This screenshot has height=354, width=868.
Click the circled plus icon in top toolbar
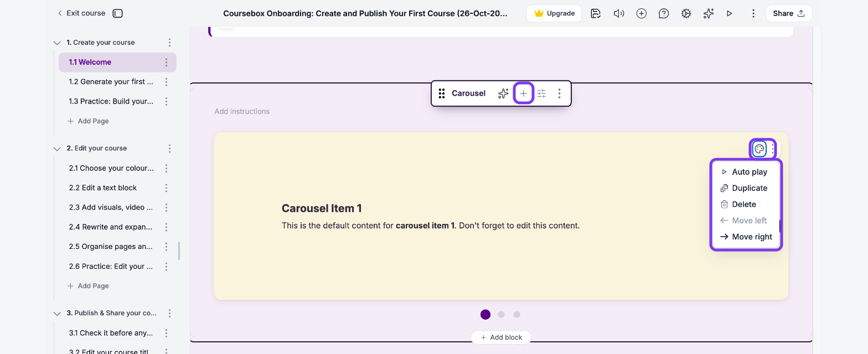pos(641,13)
